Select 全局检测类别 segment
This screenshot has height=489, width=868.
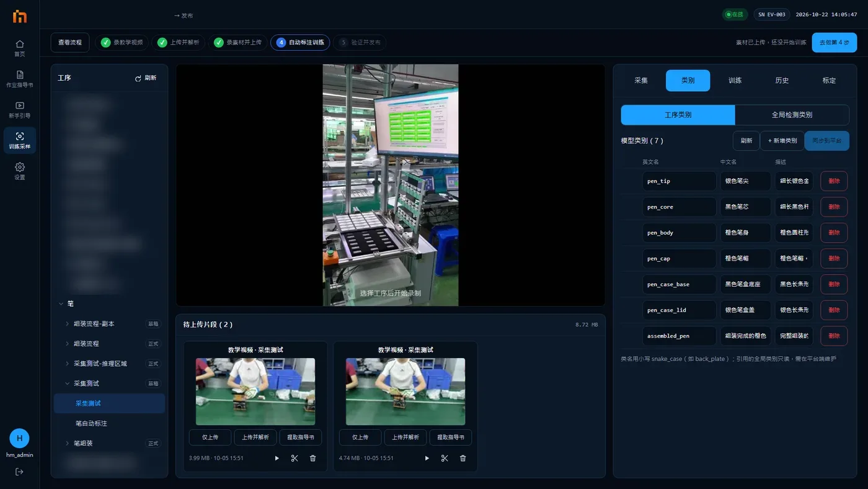point(792,115)
